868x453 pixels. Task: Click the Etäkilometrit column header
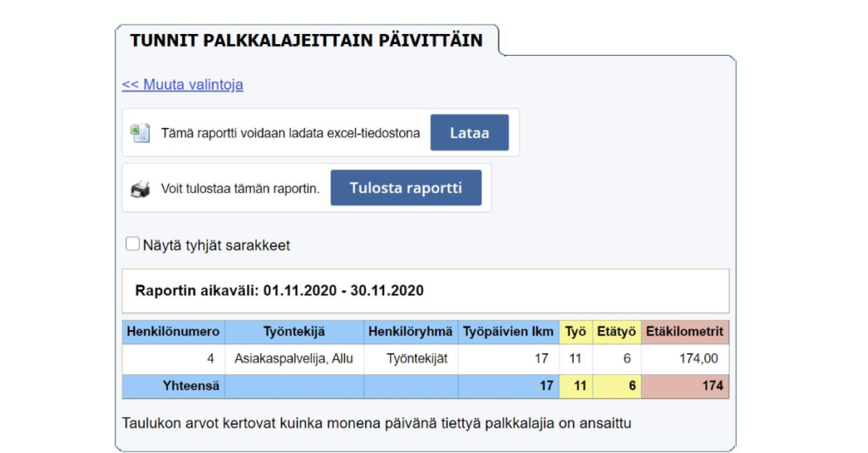pos(685,332)
